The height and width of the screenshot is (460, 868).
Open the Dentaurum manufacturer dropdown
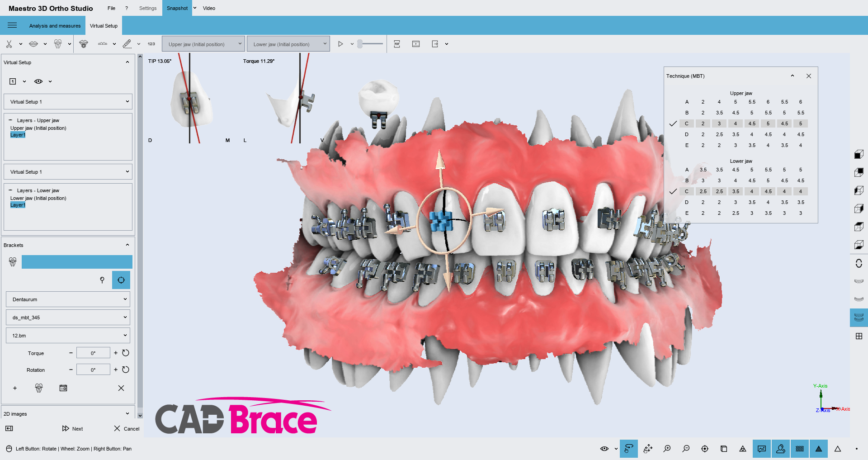pos(68,299)
